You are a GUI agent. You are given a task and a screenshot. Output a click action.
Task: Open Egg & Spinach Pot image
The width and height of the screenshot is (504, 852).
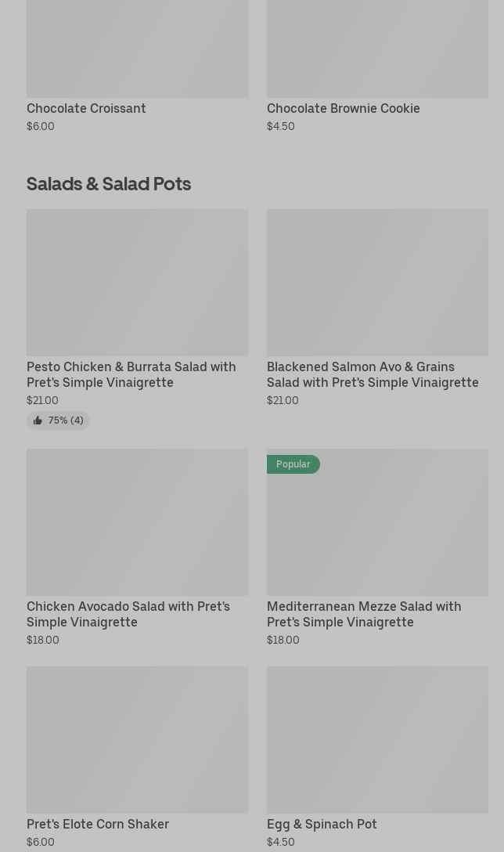pos(377,739)
